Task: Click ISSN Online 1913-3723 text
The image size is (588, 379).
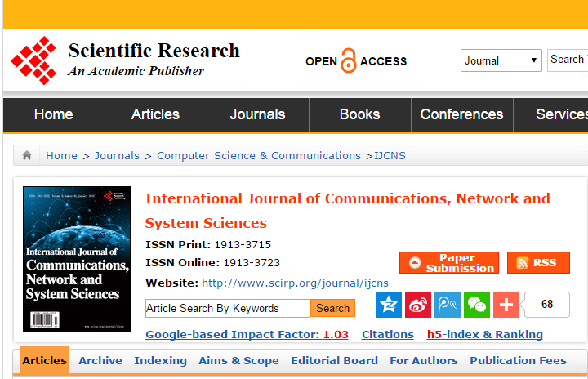Action: [x=212, y=263]
